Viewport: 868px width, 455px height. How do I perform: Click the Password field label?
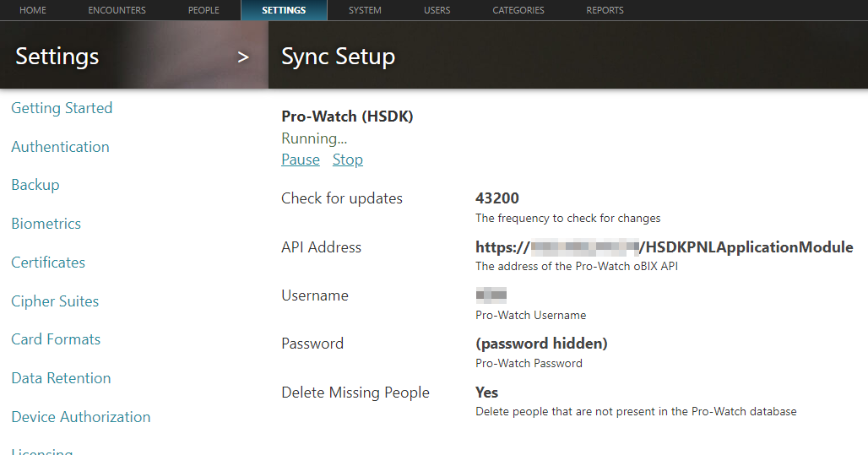pyautogui.click(x=312, y=344)
